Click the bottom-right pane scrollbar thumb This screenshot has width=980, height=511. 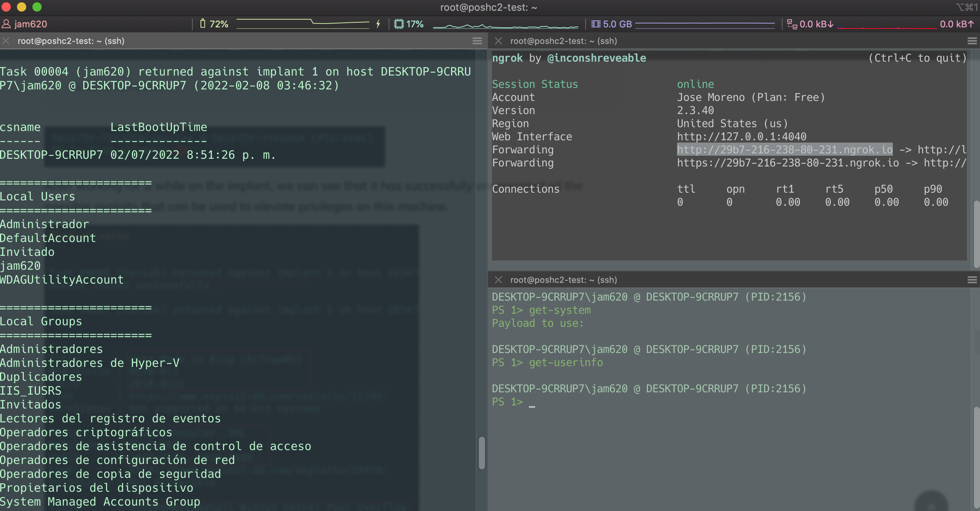pyautogui.click(x=976, y=458)
